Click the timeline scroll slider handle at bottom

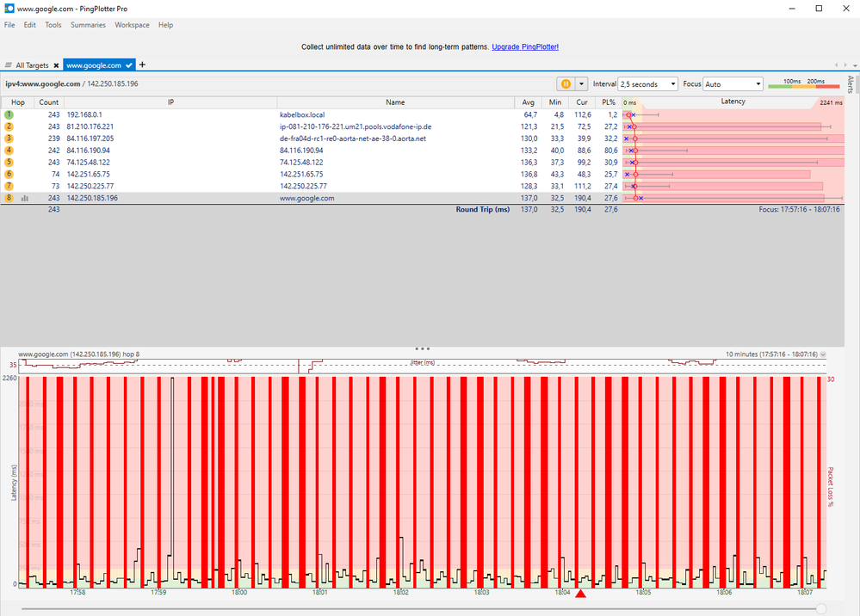pos(820,608)
